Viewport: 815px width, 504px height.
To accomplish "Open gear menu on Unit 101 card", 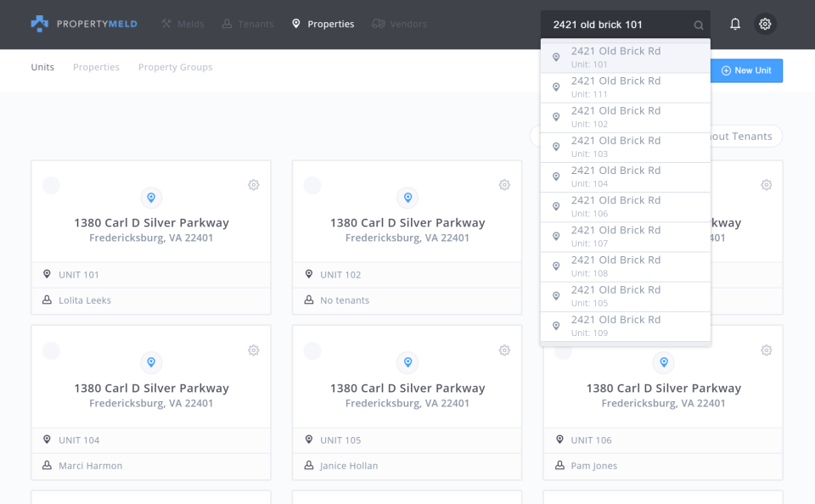I will coord(254,185).
